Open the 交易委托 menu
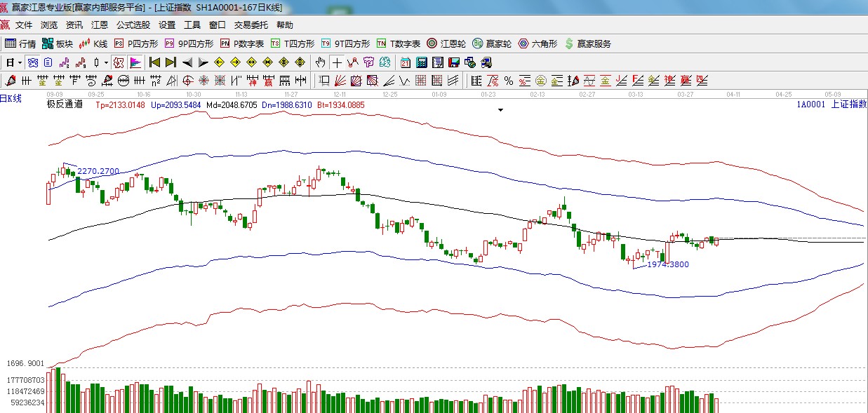Viewport: 868px width, 413px height. (x=251, y=25)
